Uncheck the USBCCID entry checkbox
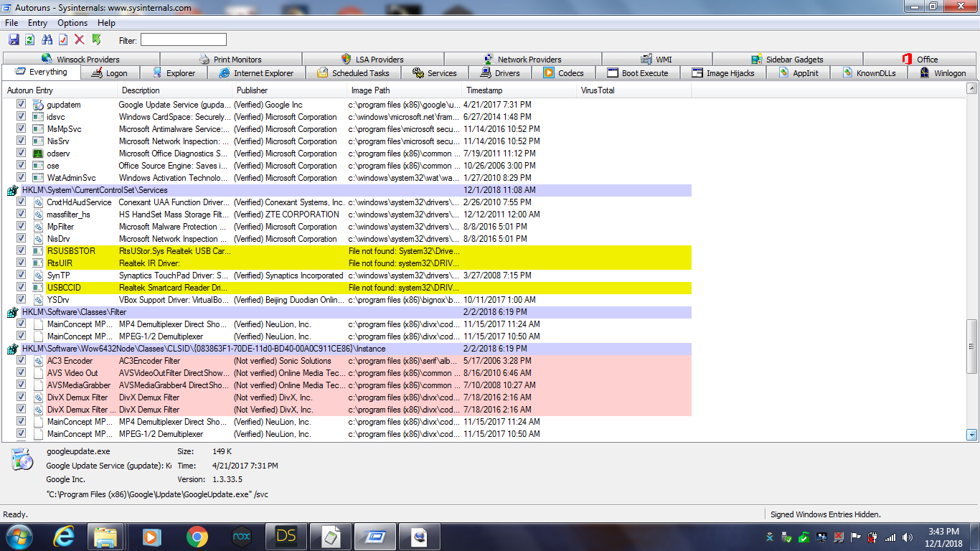 (21, 288)
